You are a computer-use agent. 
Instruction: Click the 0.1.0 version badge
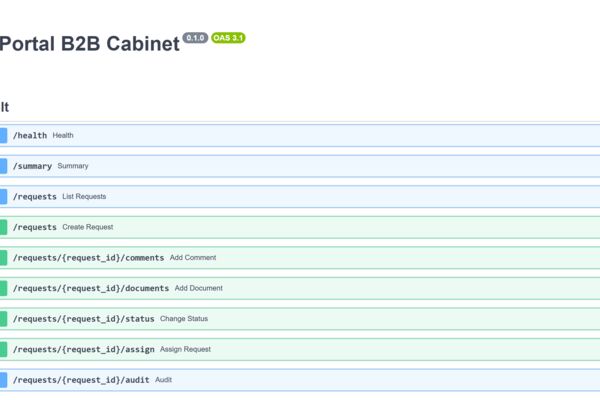(195, 38)
